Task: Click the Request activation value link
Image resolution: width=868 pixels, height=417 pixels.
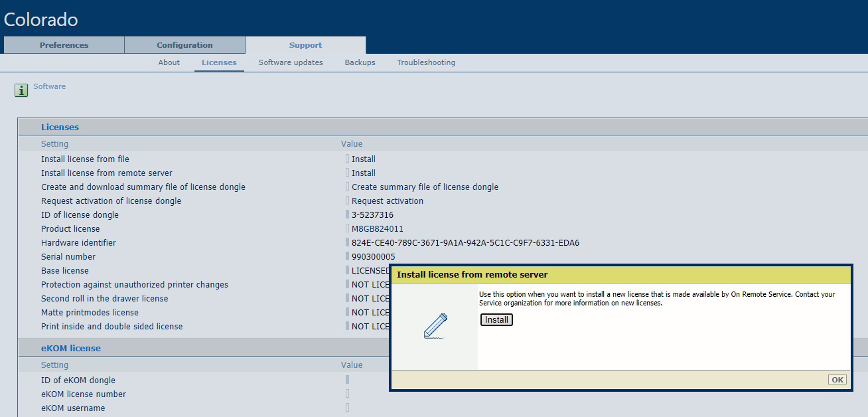Action: (387, 201)
